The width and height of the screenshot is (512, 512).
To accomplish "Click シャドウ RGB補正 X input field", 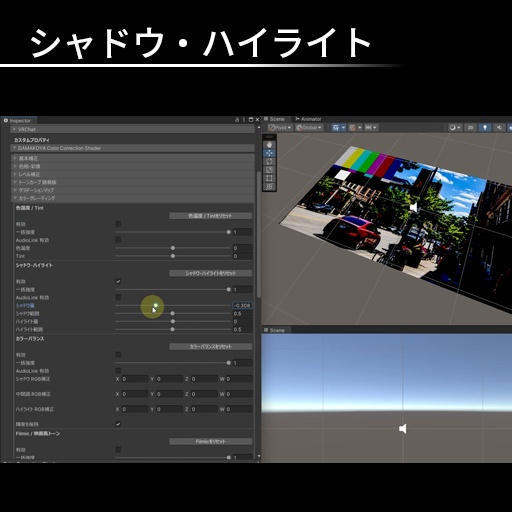I will (x=135, y=379).
